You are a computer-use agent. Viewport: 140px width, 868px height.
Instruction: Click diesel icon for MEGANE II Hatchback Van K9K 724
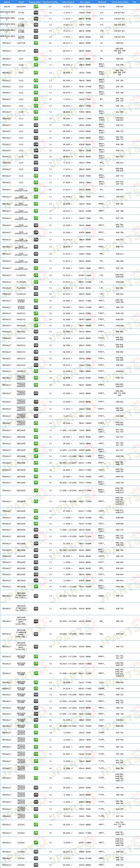36,609
